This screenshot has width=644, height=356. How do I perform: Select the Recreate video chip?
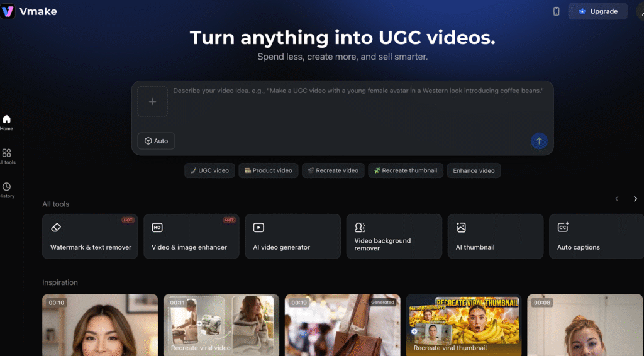[333, 170]
